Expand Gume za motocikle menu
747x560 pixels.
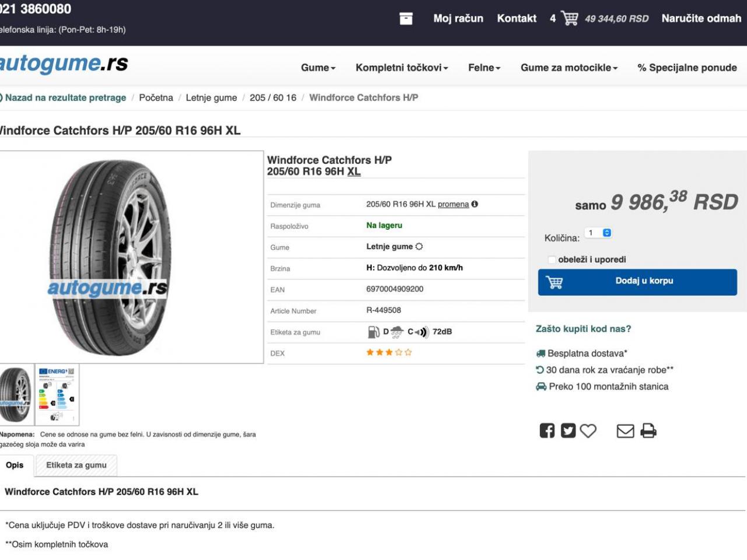pos(569,68)
